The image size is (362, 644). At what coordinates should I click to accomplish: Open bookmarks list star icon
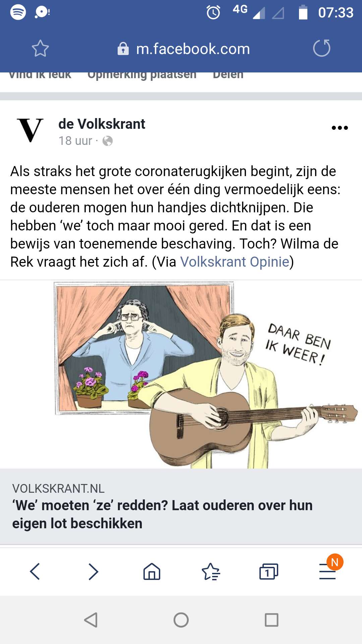[x=210, y=571]
